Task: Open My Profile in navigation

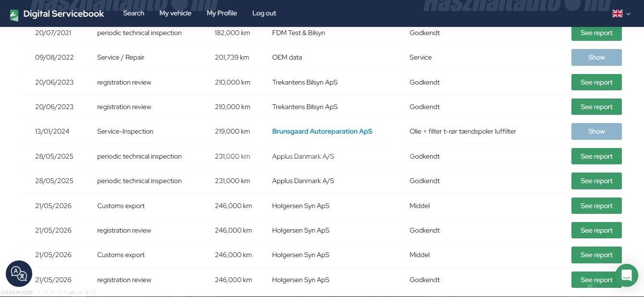Action: click(222, 13)
